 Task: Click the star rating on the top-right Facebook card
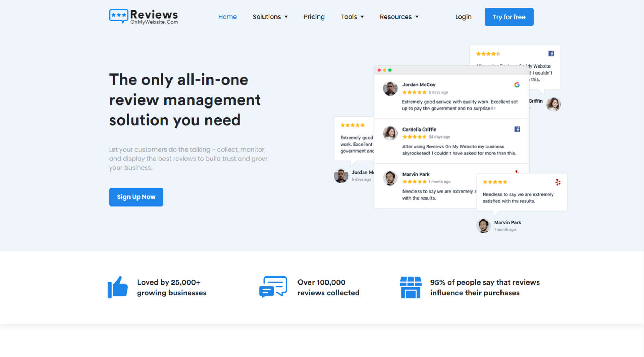[488, 54]
